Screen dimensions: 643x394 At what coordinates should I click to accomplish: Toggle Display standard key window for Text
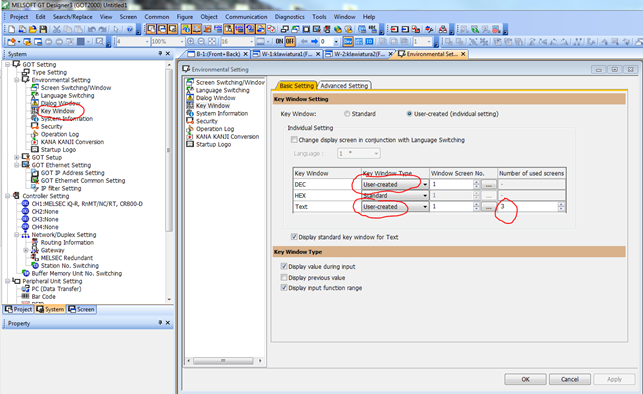(294, 237)
